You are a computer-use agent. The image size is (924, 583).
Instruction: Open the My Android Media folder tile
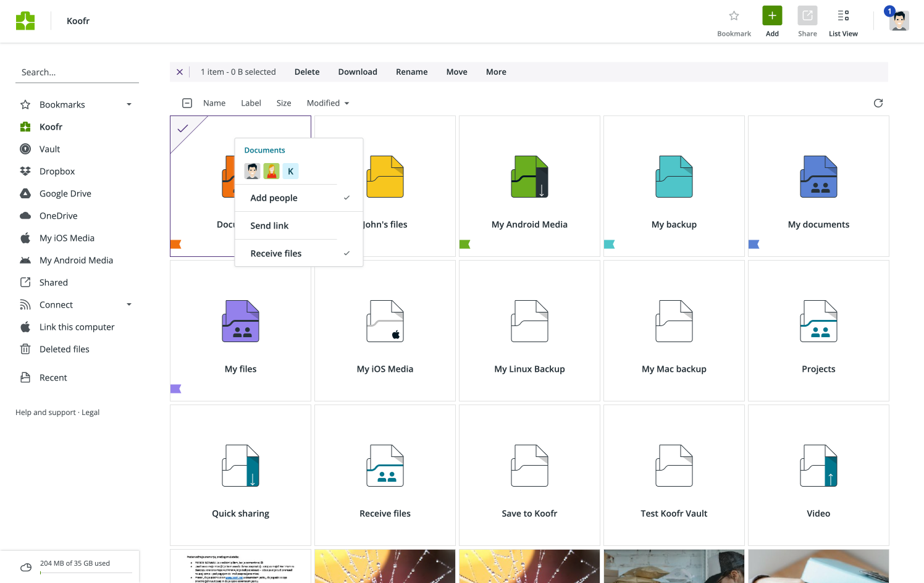click(x=529, y=186)
